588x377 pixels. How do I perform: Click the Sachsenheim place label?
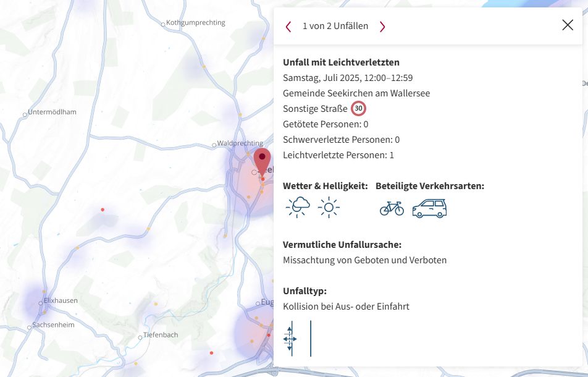coord(53,325)
